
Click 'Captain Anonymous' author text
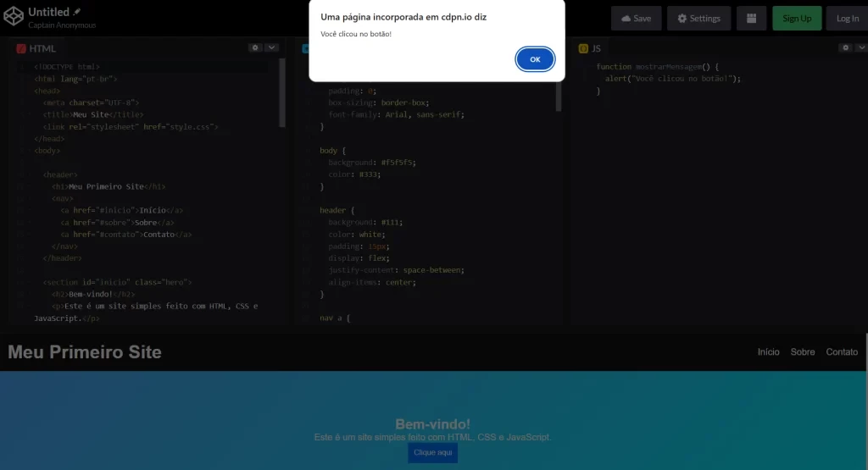62,25
